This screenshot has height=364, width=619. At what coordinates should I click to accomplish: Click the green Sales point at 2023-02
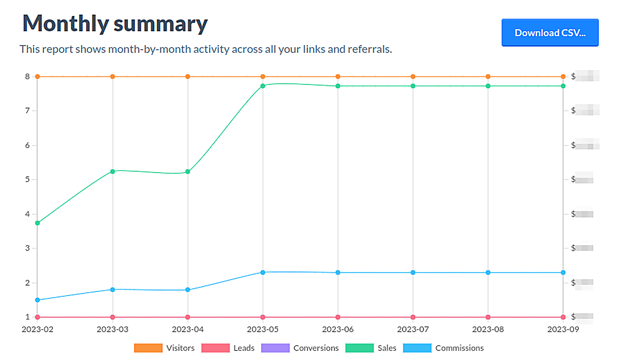[38, 223]
